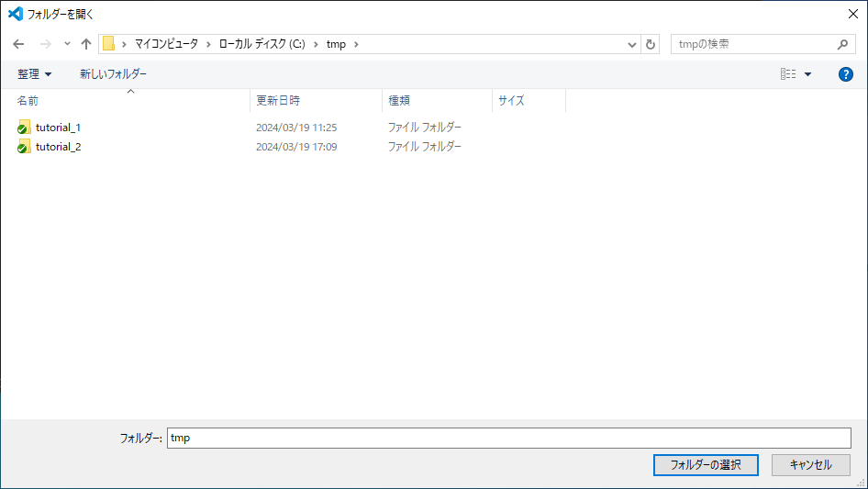Sort by サイズ column header
Screen dimensions: 868x489
tap(511, 101)
